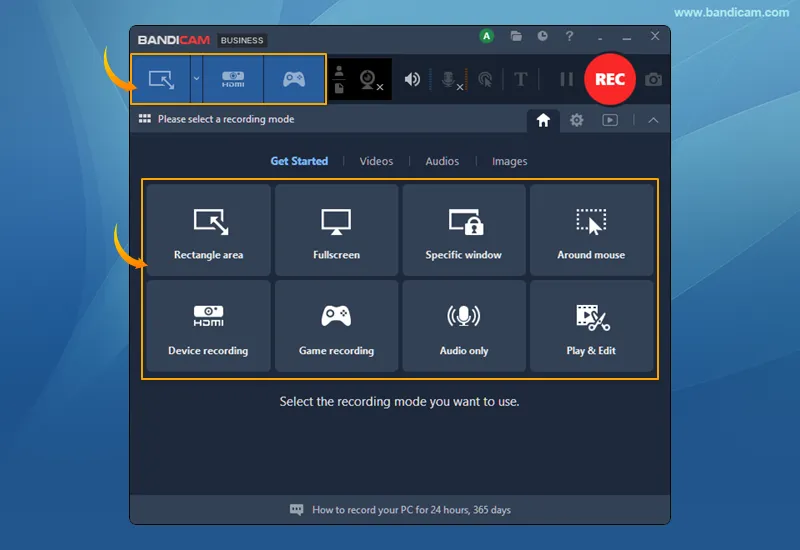Viewport: 800px width, 550px height.
Task: Open the scheduled recording clock icon
Action: pos(542,36)
